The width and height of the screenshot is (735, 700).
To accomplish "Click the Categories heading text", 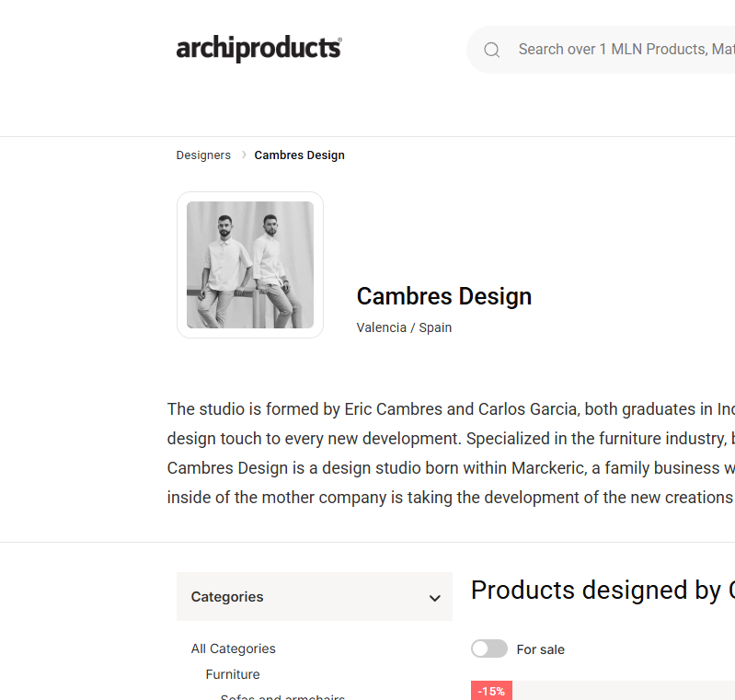I will point(227,597).
